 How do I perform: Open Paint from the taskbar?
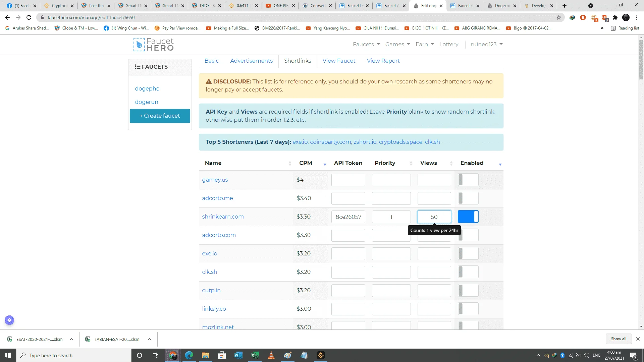click(287, 355)
